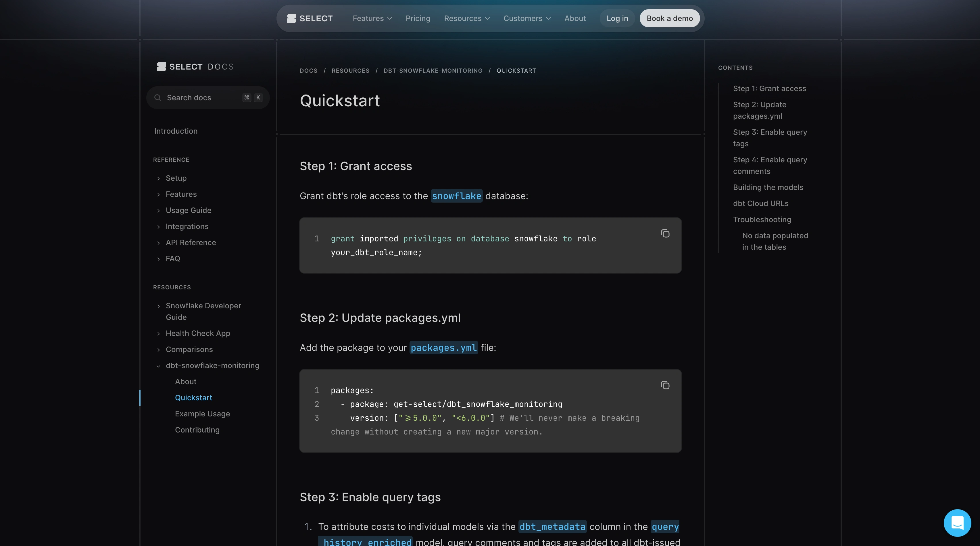
Task: Click the SELECT DOCS logo in sidebar
Action: click(194, 66)
